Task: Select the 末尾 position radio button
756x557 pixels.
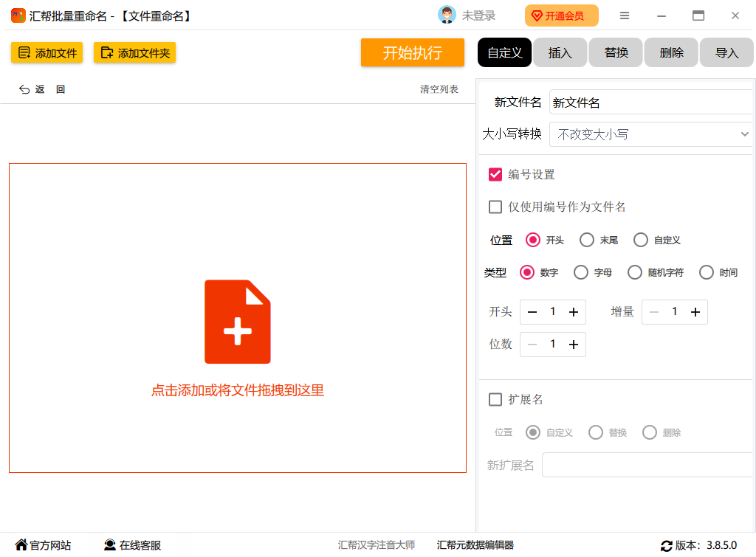Action: [586, 239]
